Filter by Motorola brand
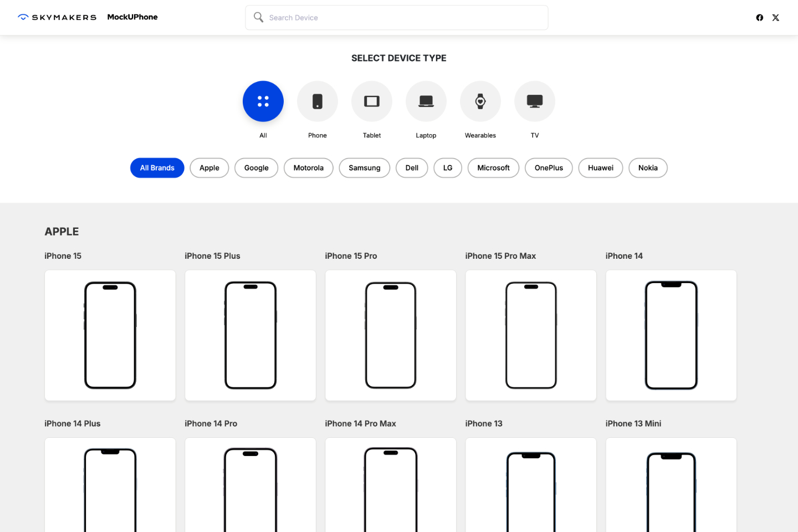The image size is (798, 532). [309, 168]
